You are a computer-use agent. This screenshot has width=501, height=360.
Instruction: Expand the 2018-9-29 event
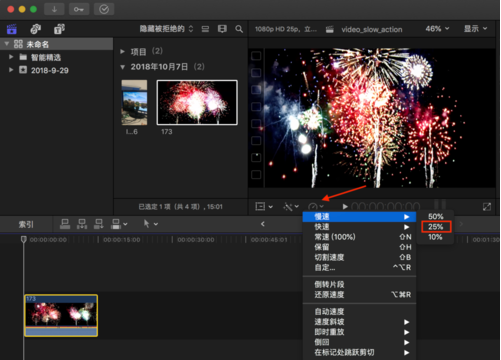point(11,70)
